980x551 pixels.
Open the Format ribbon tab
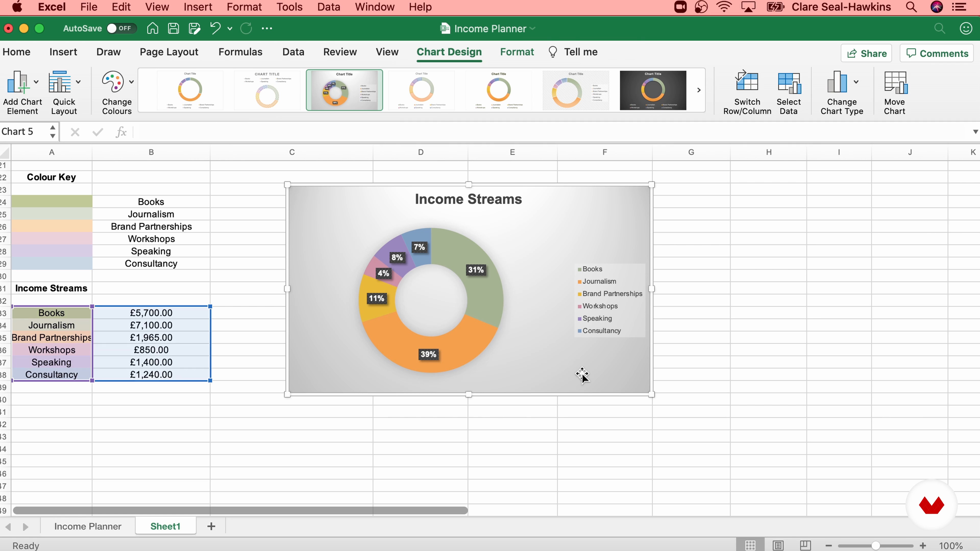tap(517, 52)
